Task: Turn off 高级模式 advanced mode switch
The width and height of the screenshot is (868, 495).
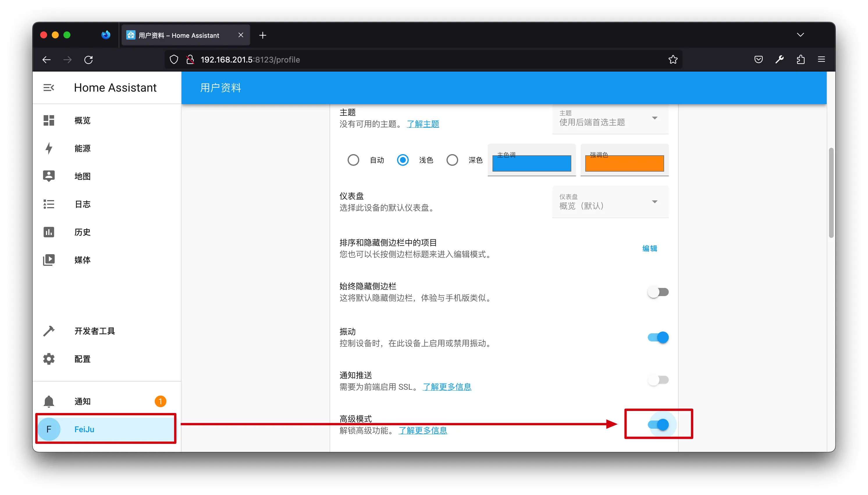Action: [x=658, y=424]
